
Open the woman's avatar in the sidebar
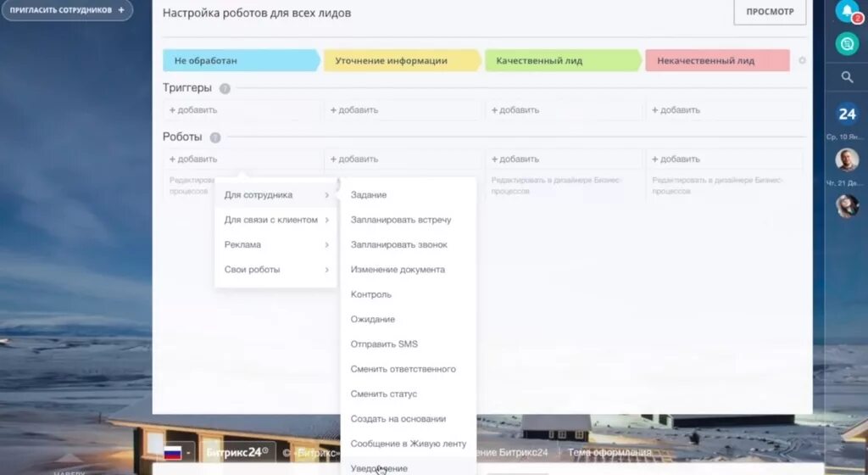(847, 206)
